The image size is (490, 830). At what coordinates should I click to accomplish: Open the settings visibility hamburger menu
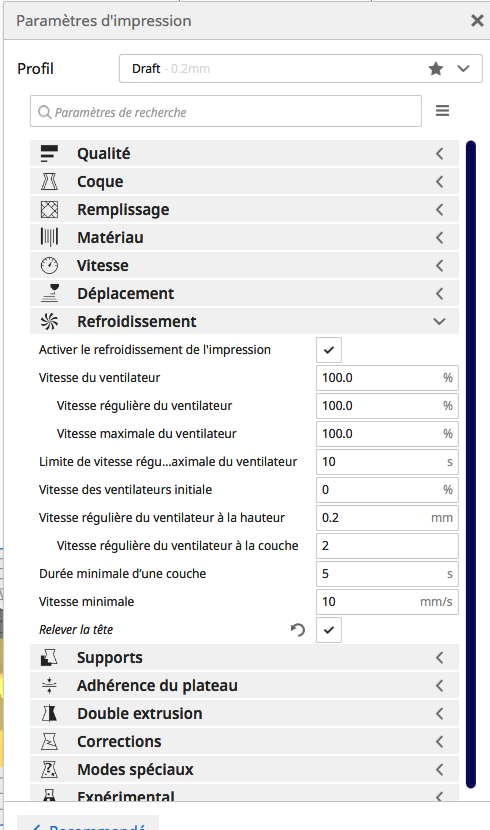point(442,111)
